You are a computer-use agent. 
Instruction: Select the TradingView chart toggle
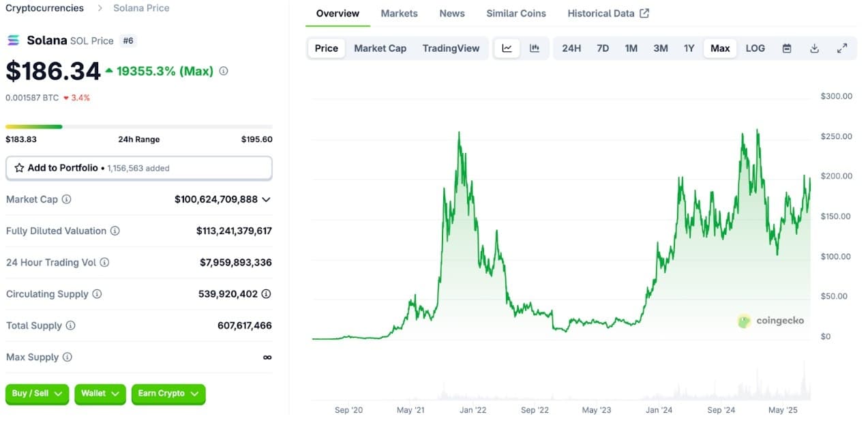point(451,48)
